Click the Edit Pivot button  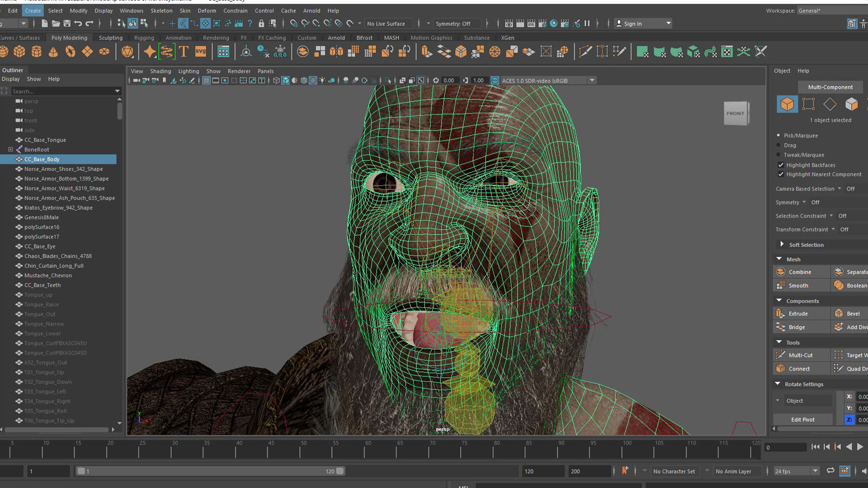803,420
